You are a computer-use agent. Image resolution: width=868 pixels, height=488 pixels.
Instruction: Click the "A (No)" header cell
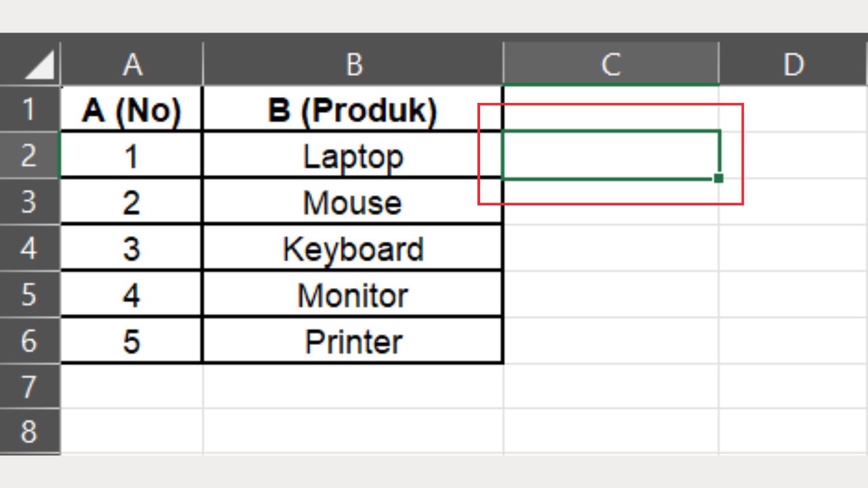(132, 110)
